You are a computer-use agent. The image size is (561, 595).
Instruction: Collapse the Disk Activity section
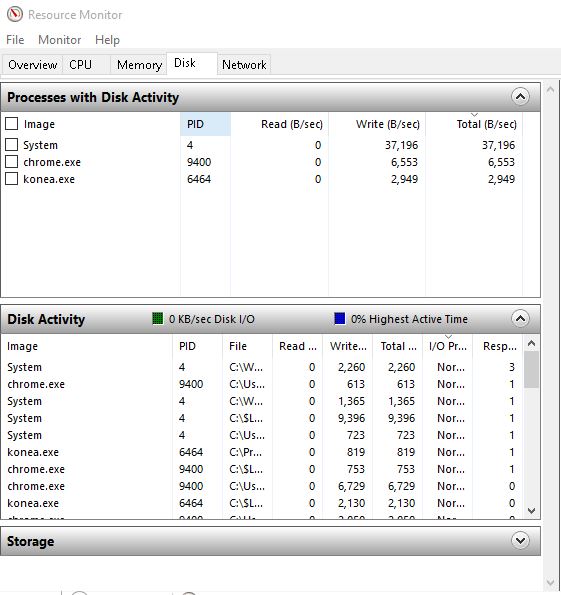pos(520,318)
